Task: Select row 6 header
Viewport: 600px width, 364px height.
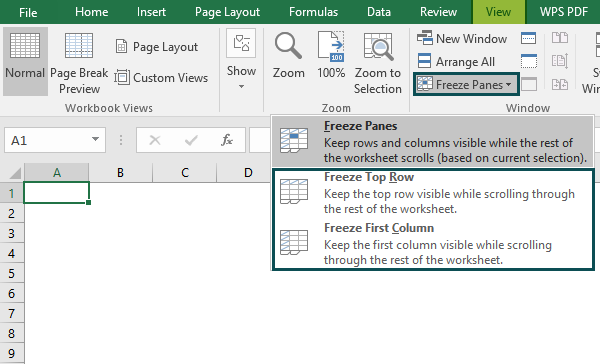Action: point(11,294)
